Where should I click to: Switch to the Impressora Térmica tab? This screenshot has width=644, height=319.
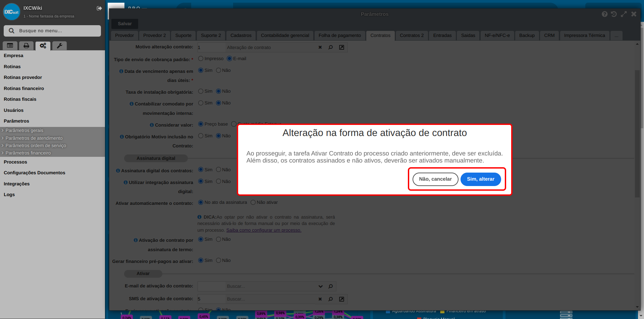coord(585,36)
